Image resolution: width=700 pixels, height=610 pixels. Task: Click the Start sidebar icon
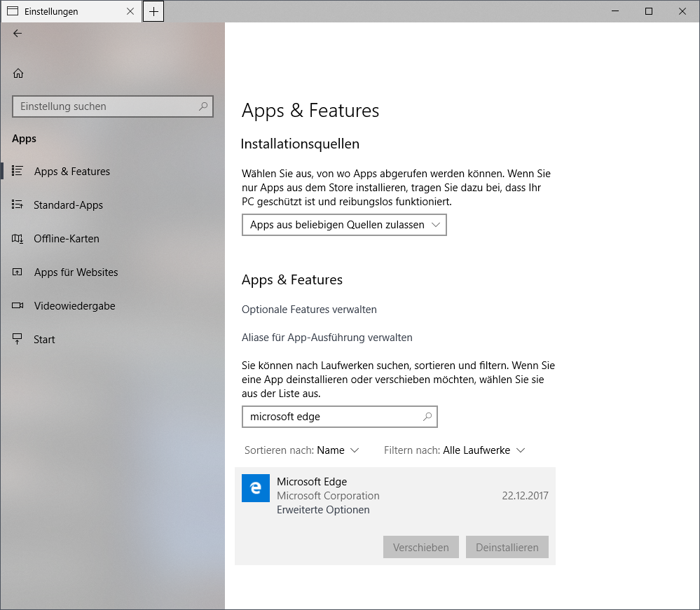[x=18, y=339]
